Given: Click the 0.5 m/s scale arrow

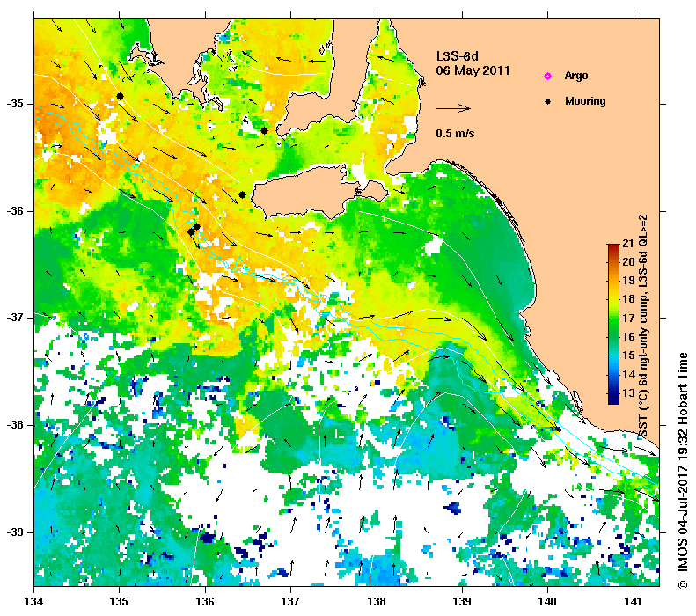Looking at the screenshot, I should pos(453,108).
